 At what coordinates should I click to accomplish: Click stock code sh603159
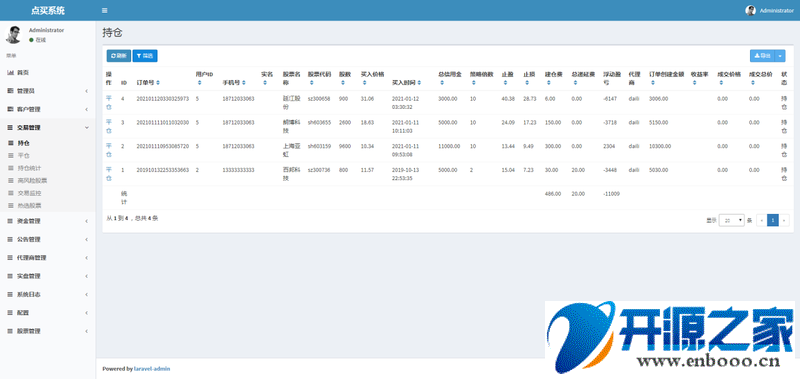click(x=319, y=146)
